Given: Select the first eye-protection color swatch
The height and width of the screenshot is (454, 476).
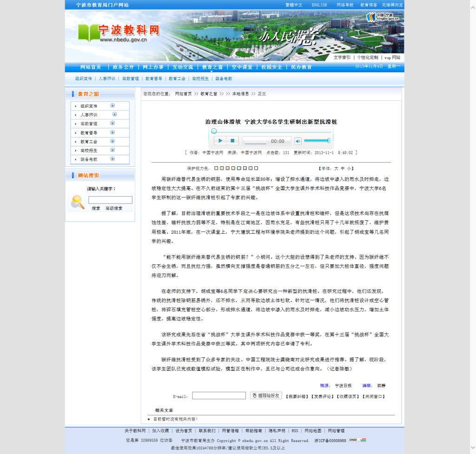Looking at the screenshot, I should click(x=216, y=168).
